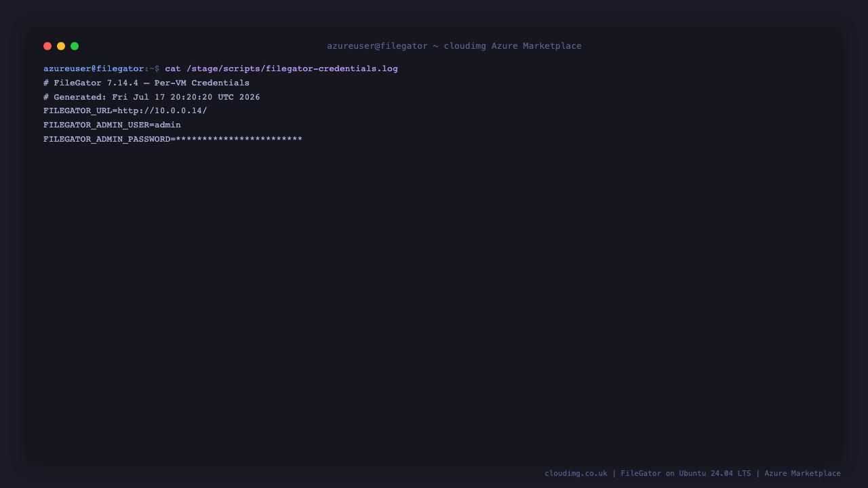
Task: Click the red close window dot
Action: point(47,46)
